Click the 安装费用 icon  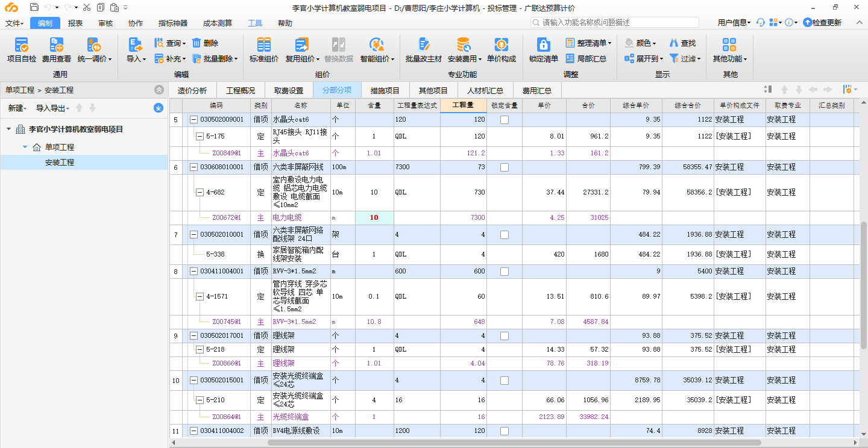(464, 45)
